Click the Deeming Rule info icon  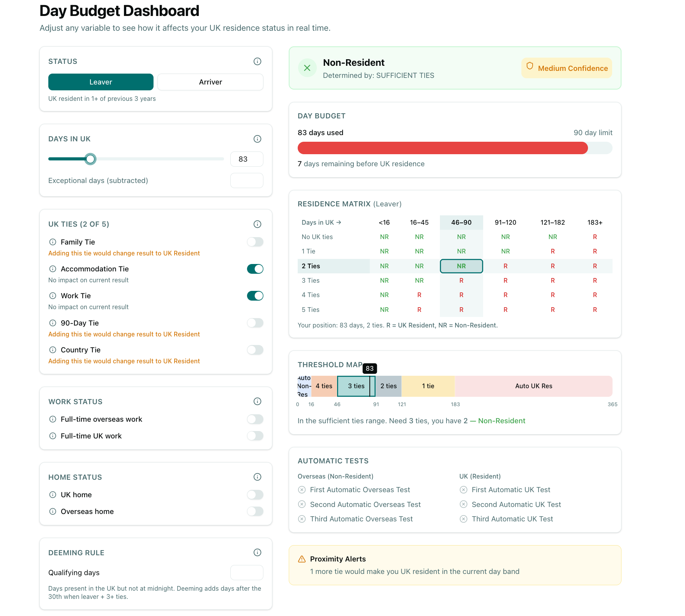pyautogui.click(x=257, y=552)
